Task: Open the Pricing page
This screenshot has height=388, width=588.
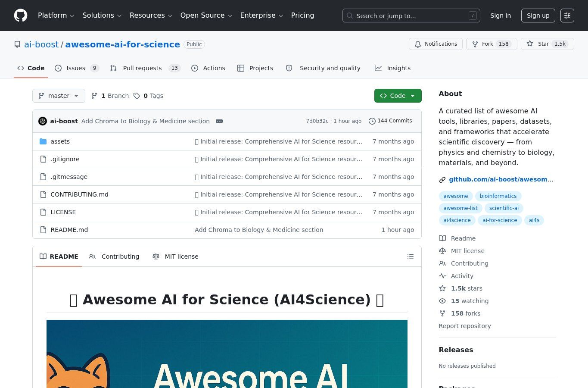Action: coord(302,16)
